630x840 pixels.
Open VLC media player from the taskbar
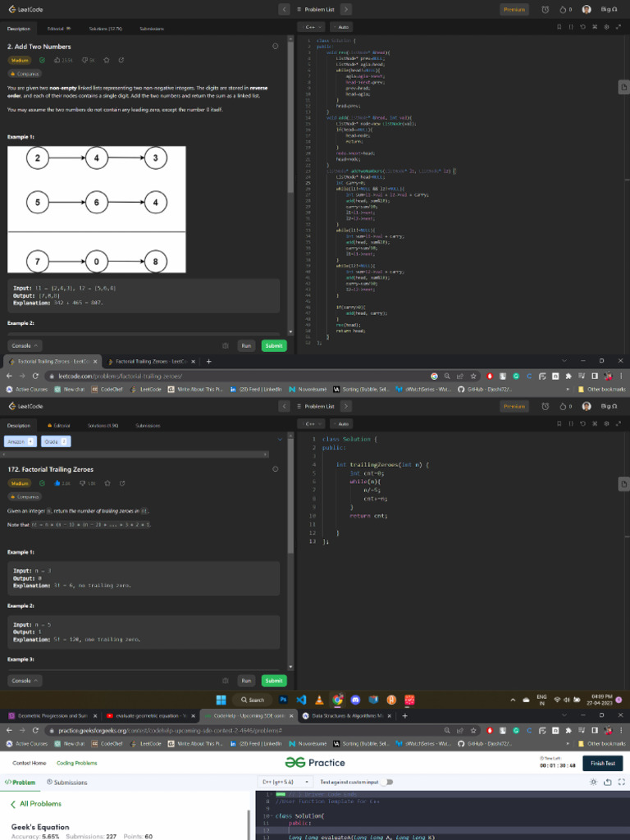pos(319,700)
